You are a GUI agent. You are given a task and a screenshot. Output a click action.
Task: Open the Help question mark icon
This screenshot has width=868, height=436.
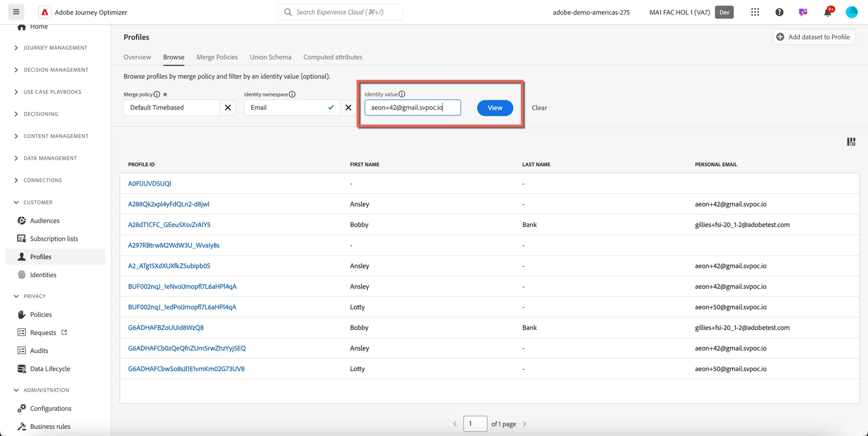click(x=779, y=12)
